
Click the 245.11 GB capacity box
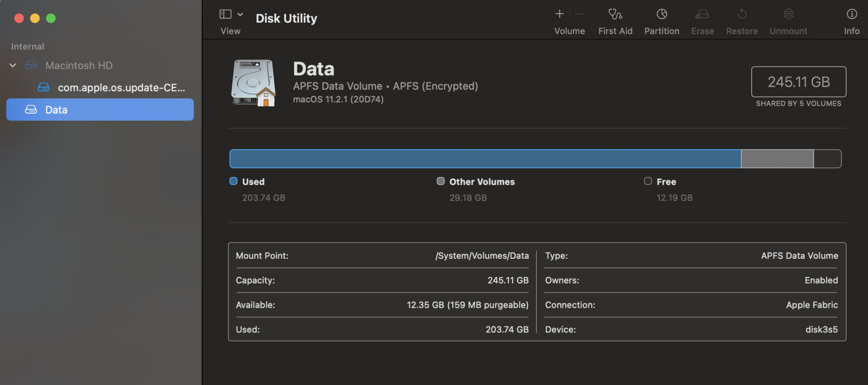pos(799,82)
